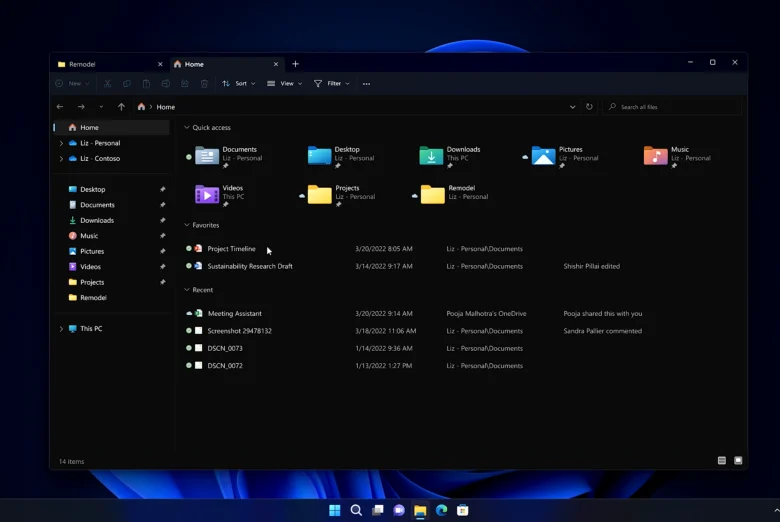Open the Project Timeline file
The height and width of the screenshot is (522, 780).
coord(231,249)
